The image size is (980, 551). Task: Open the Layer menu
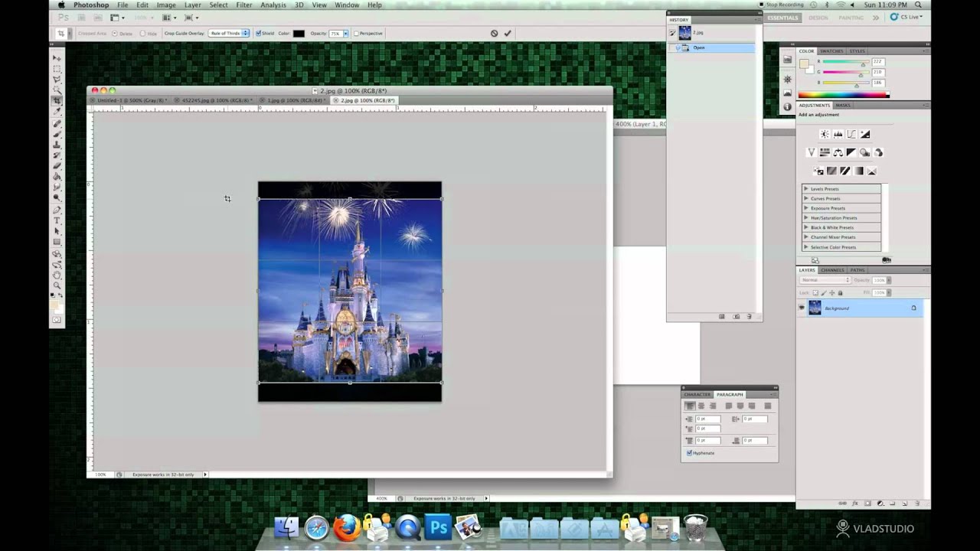[193, 5]
